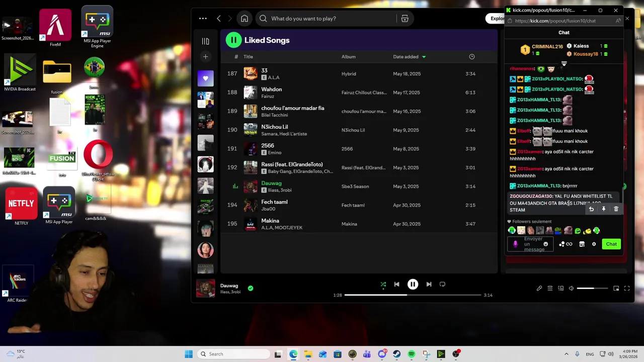The height and width of the screenshot is (362, 644).
Task: Pause Liked Songs with the big green button
Action: tap(233, 40)
